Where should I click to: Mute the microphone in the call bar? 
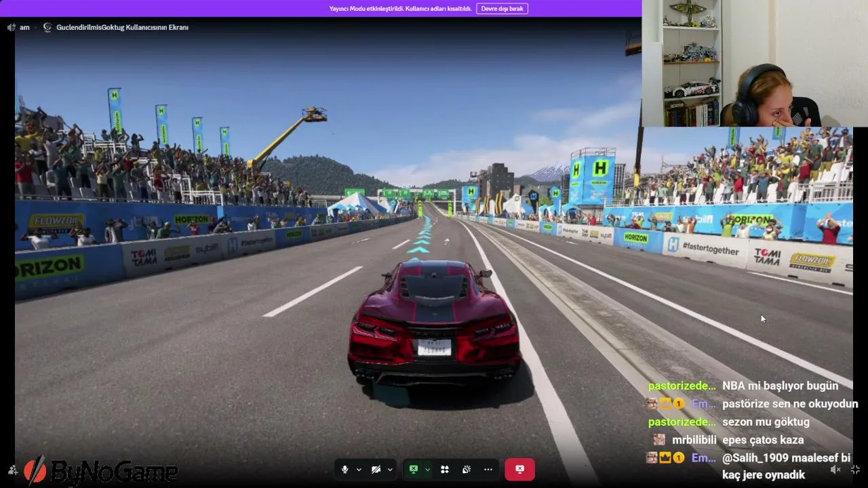pyautogui.click(x=345, y=469)
